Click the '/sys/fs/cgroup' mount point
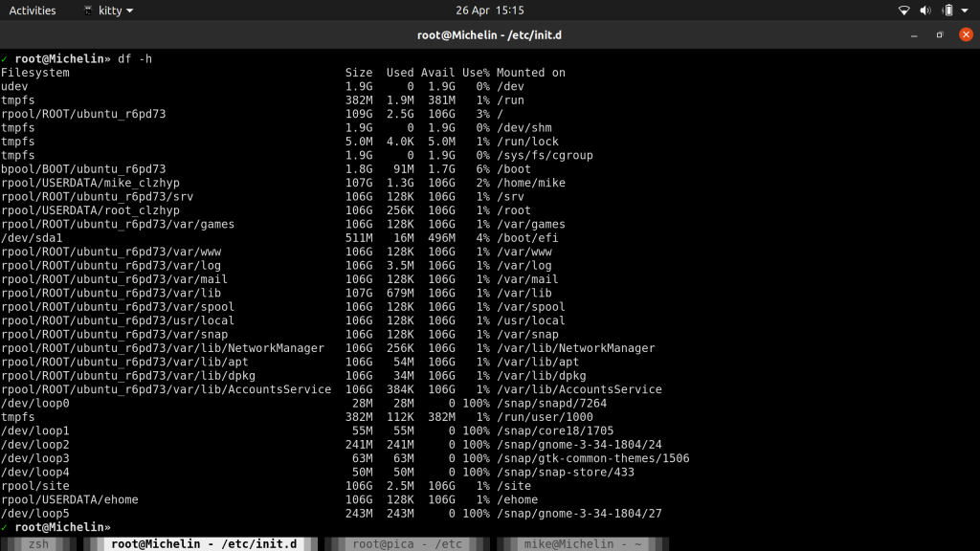Image resolution: width=980 pixels, height=551 pixels. coord(545,155)
